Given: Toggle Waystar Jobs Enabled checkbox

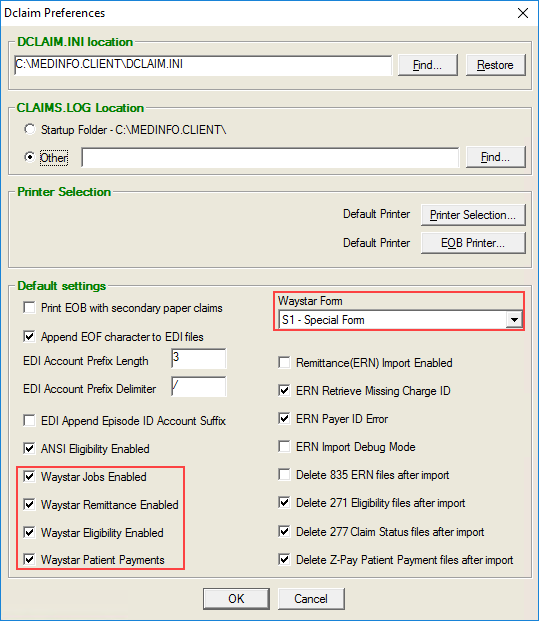Looking at the screenshot, I should 29,476.
